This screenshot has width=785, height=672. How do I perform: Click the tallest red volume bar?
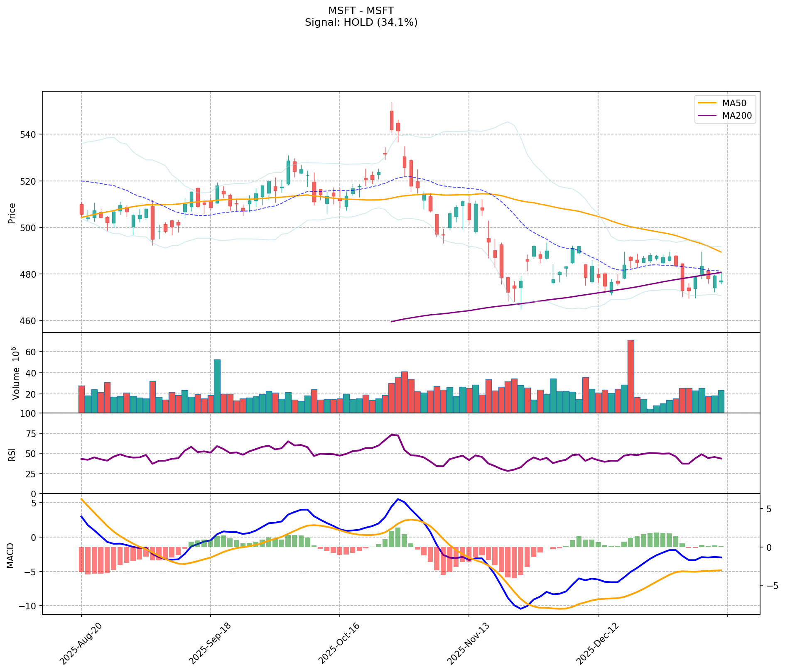(630, 376)
